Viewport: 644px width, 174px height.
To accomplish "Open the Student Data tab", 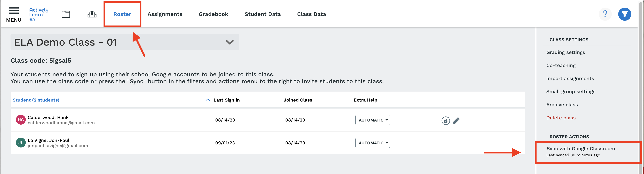I will [x=263, y=14].
